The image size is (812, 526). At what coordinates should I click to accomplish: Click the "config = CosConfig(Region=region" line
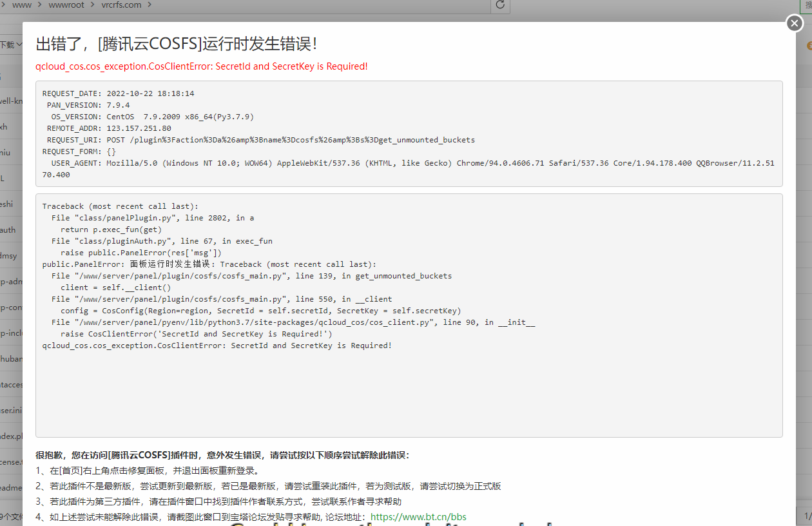261,311
